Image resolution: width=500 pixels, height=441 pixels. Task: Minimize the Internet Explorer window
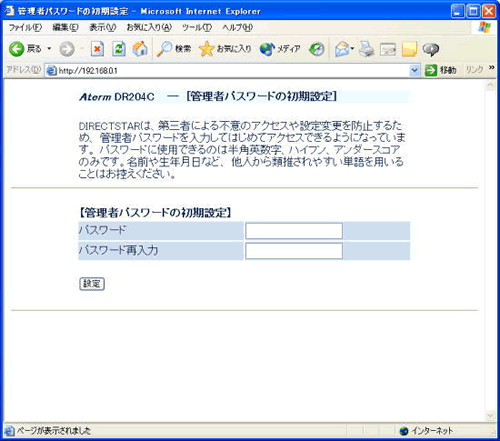[x=457, y=11]
